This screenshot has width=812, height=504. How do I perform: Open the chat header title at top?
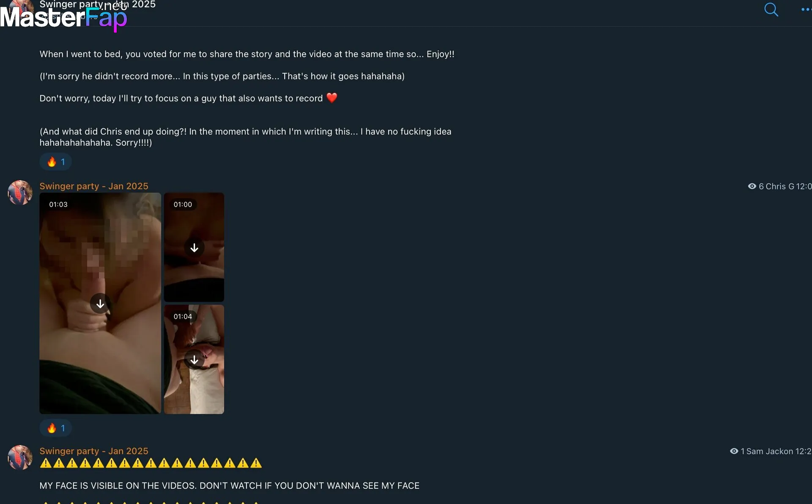coord(98,4)
